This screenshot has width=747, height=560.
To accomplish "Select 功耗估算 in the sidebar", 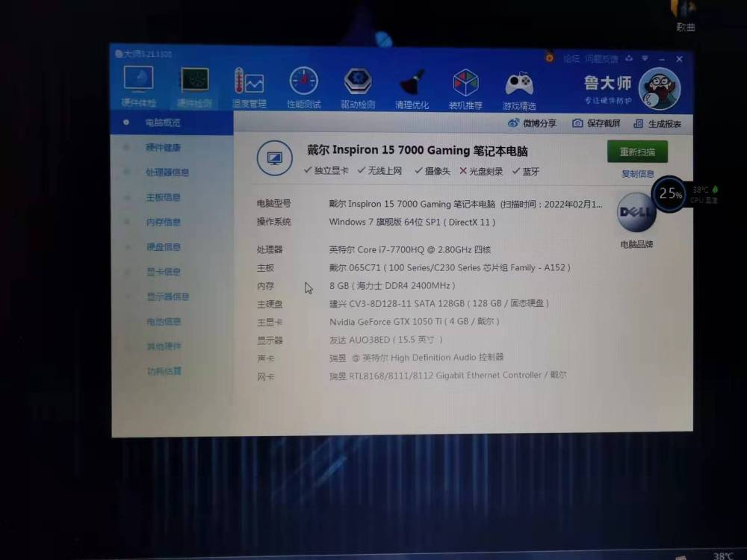I will [x=164, y=371].
